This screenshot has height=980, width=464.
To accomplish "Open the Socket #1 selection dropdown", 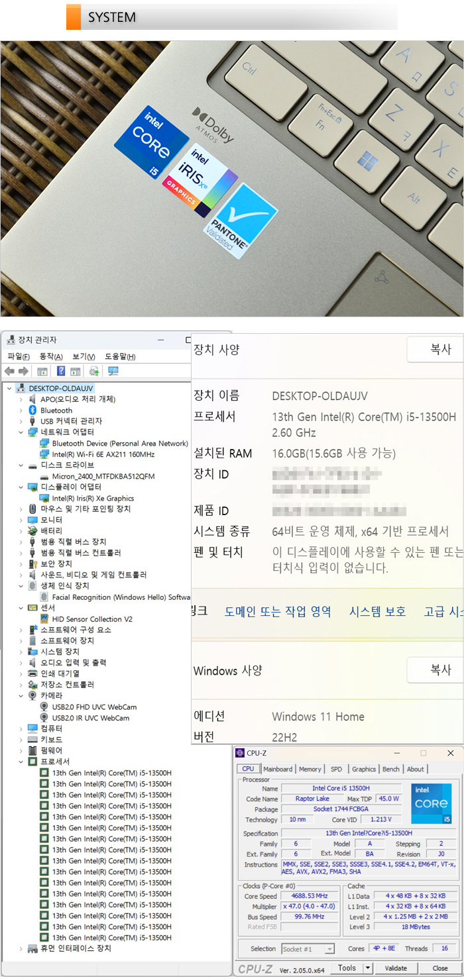I will point(329,949).
